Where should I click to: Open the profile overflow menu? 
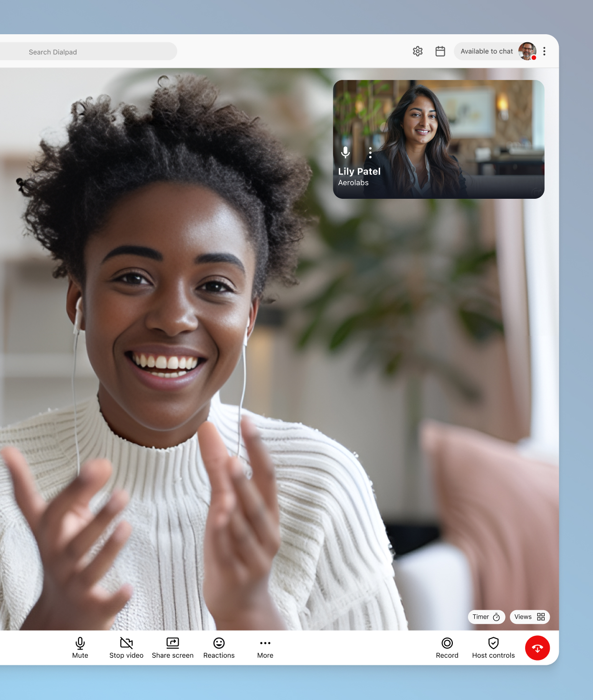tap(544, 51)
